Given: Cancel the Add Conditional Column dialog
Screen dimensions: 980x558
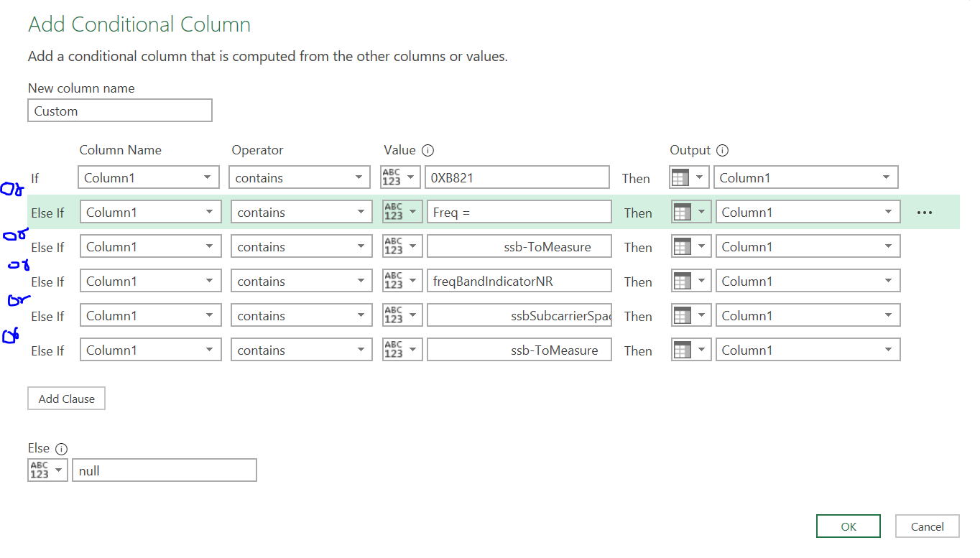Looking at the screenshot, I should (927, 526).
